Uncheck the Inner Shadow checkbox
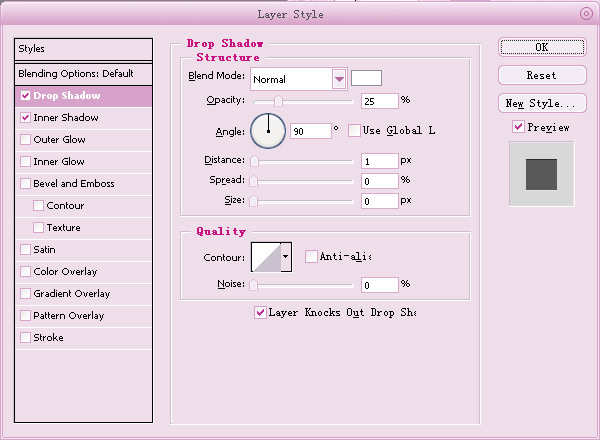 click(25, 117)
